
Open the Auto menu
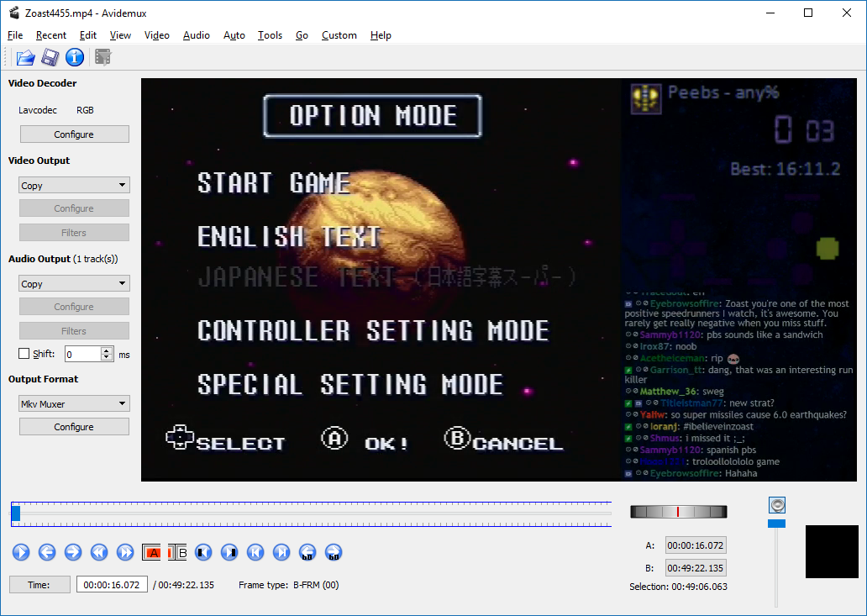click(x=234, y=35)
